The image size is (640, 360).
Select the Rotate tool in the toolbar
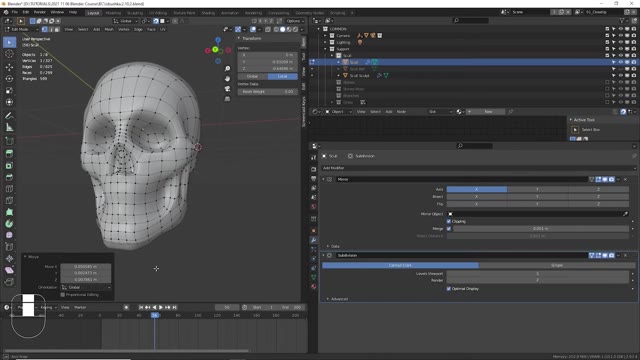(9, 78)
